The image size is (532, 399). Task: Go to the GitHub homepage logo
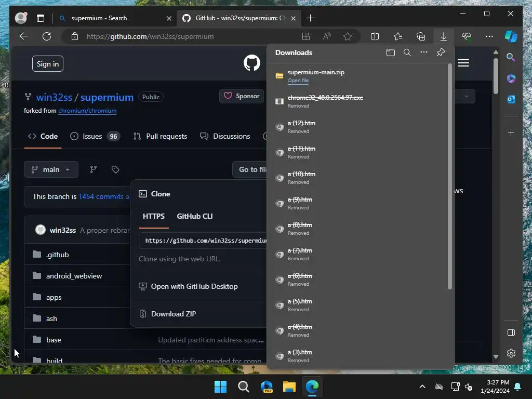(x=252, y=63)
